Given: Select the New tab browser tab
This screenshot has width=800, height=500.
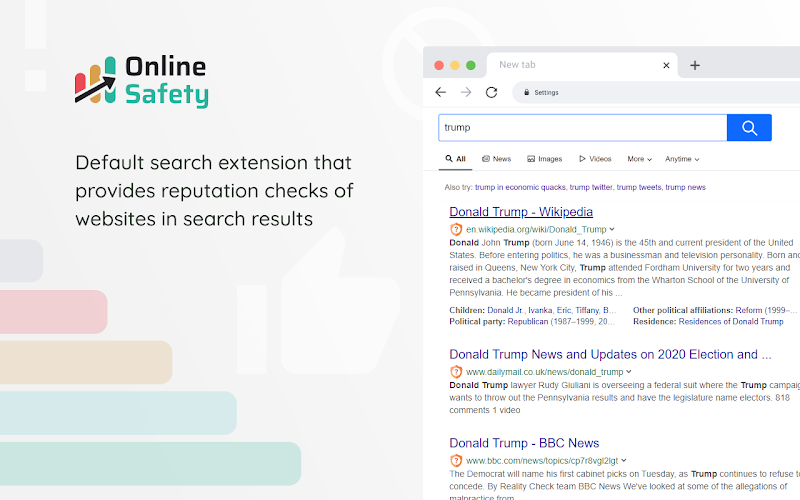Looking at the screenshot, I should pyautogui.click(x=582, y=65).
